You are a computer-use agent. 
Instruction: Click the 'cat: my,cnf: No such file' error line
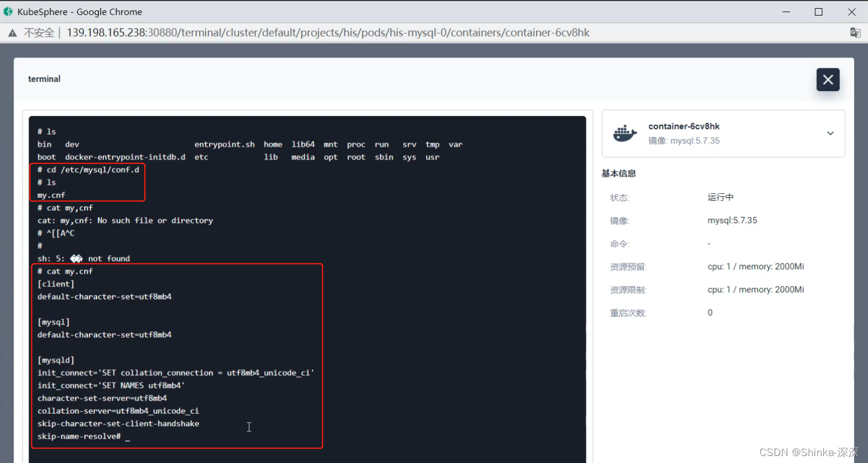(125, 220)
